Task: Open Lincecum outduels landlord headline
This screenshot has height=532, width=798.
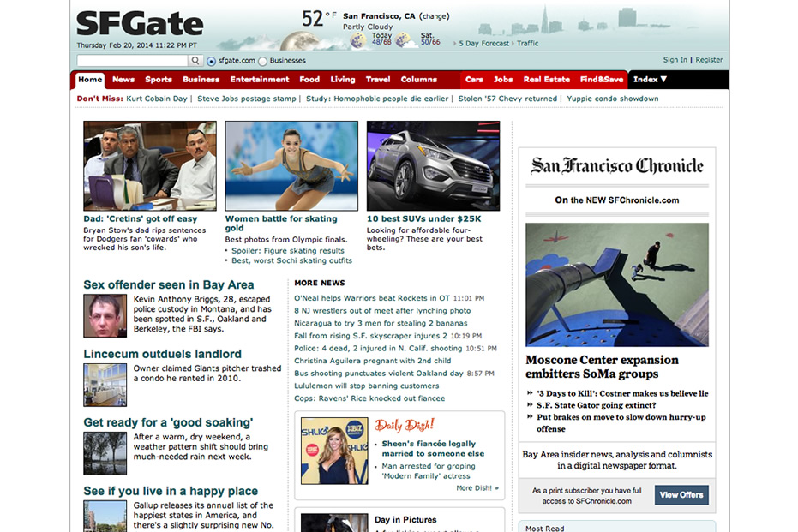Action: (162, 354)
